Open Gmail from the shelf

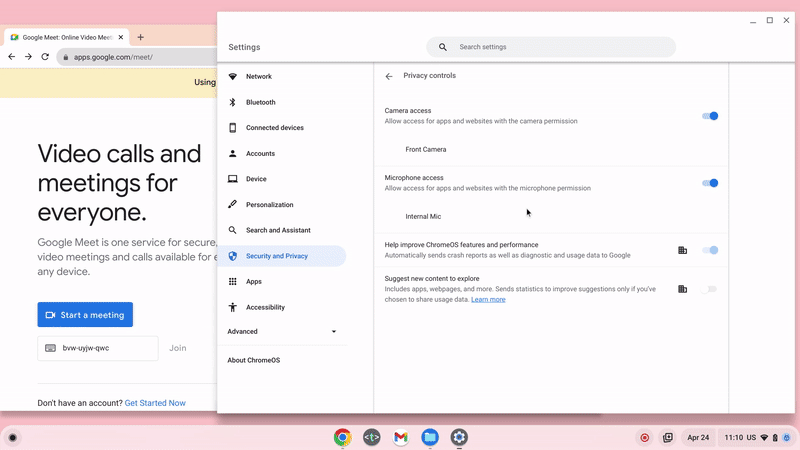[x=401, y=437]
